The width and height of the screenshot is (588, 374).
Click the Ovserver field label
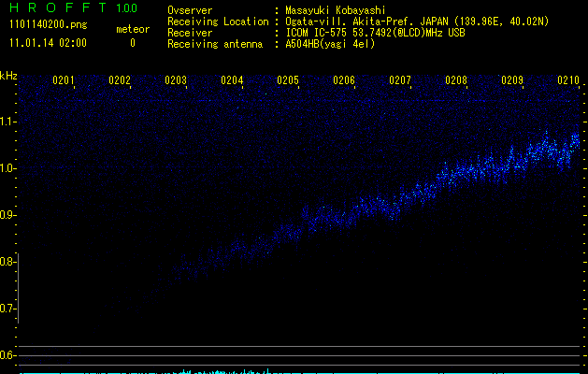(x=190, y=10)
